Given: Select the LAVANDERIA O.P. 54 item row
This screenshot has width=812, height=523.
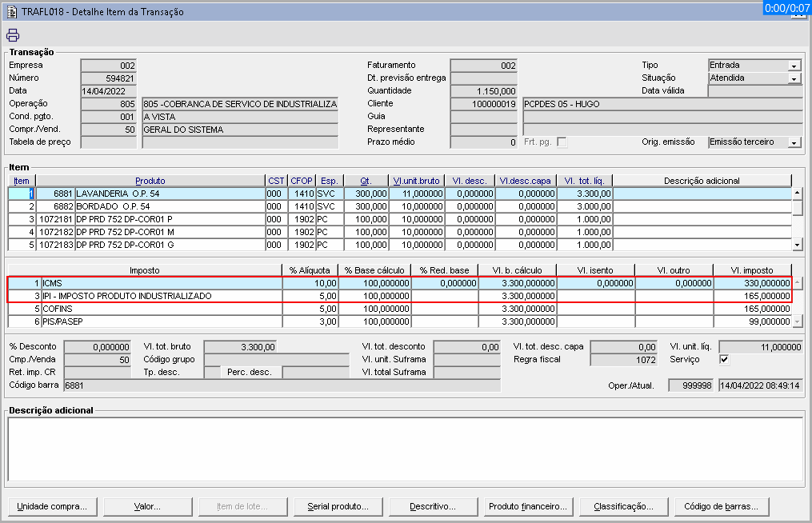Looking at the screenshot, I should (400, 194).
